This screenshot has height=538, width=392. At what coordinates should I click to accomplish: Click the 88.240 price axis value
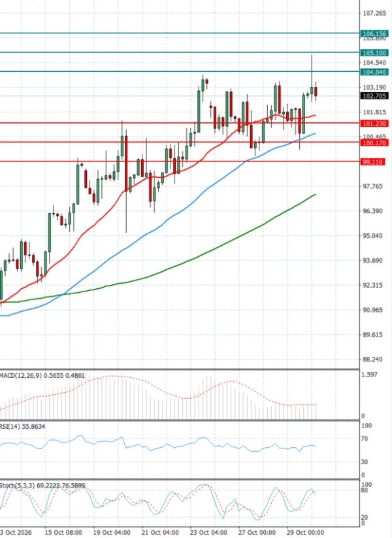tap(372, 360)
